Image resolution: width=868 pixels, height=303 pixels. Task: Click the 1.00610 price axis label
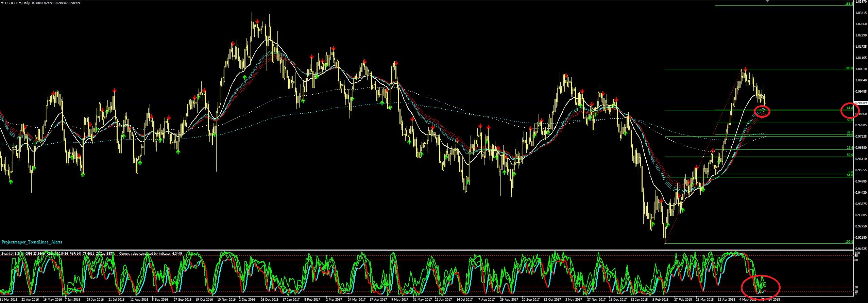[861, 69]
